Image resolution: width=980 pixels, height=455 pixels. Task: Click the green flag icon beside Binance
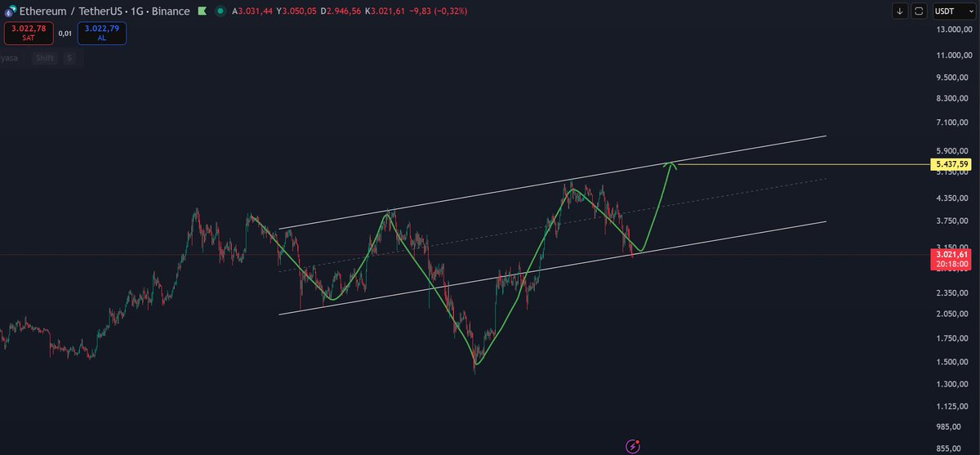(202, 11)
